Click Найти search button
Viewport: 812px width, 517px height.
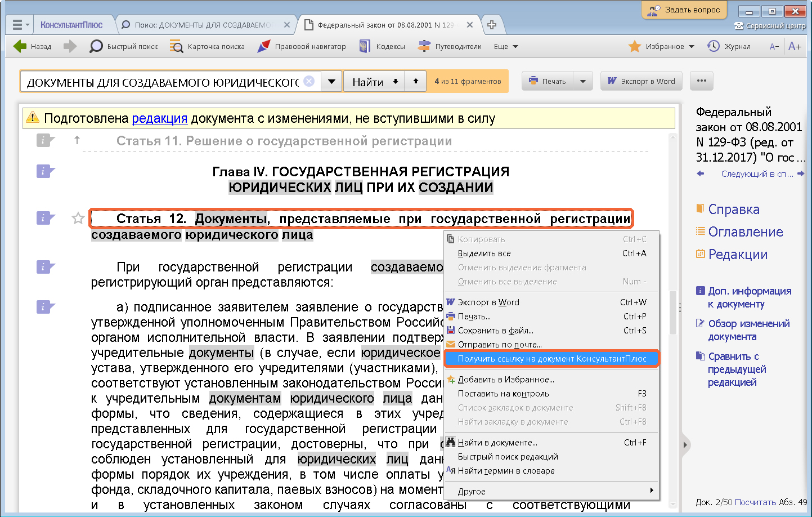click(x=374, y=81)
